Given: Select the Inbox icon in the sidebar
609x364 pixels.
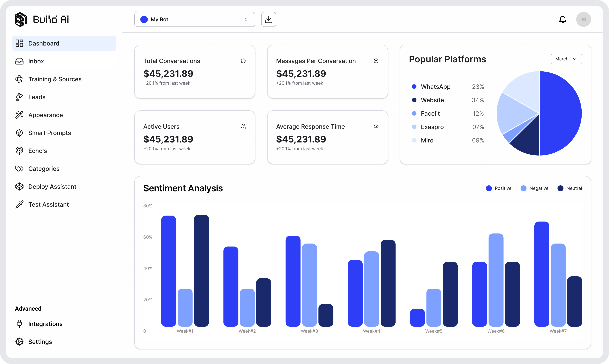Looking at the screenshot, I should coord(19,61).
